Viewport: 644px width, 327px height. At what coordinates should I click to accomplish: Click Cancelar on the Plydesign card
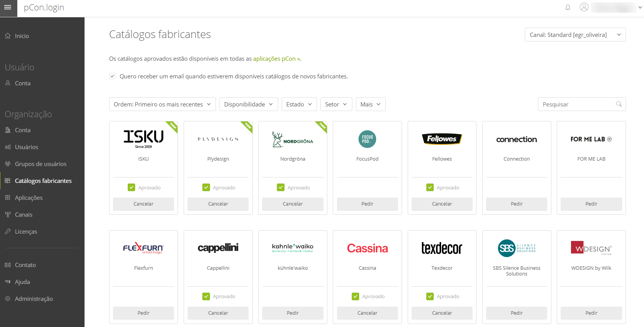(218, 204)
